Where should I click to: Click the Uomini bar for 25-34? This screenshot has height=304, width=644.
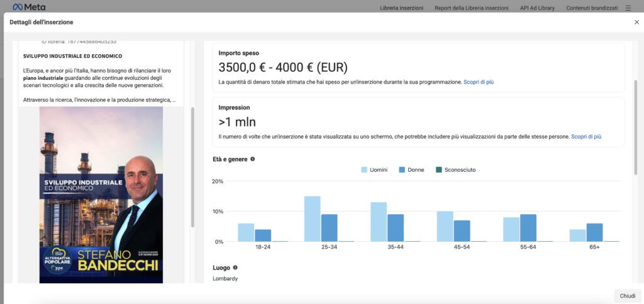[313, 218]
